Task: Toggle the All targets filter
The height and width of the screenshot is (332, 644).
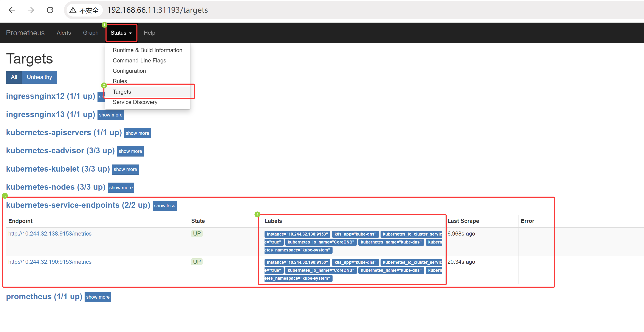Action: click(x=14, y=77)
